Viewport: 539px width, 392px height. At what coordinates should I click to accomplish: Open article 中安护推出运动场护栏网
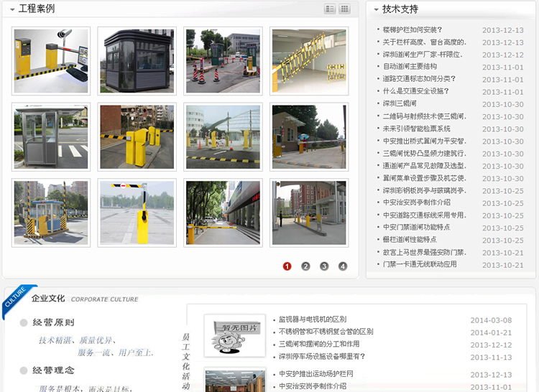pyautogui.click(x=316, y=374)
